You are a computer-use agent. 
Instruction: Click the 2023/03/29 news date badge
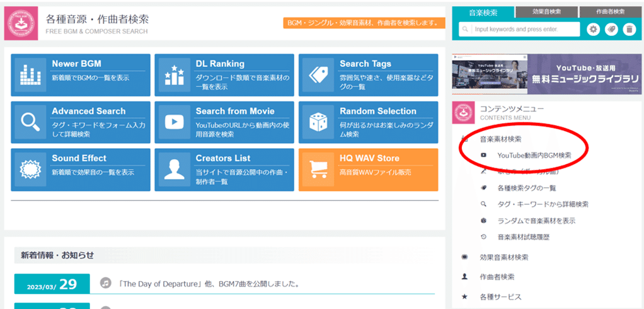52,284
